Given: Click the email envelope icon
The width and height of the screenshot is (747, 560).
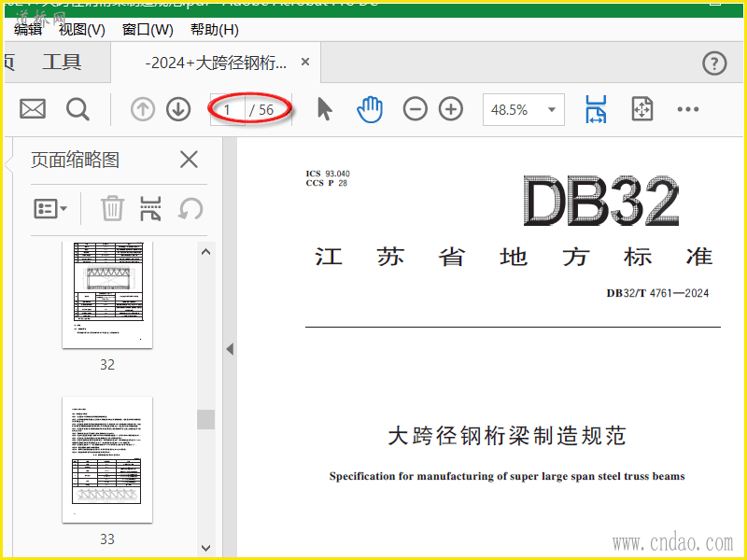Looking at the screenshot, I should coord(33,109).
